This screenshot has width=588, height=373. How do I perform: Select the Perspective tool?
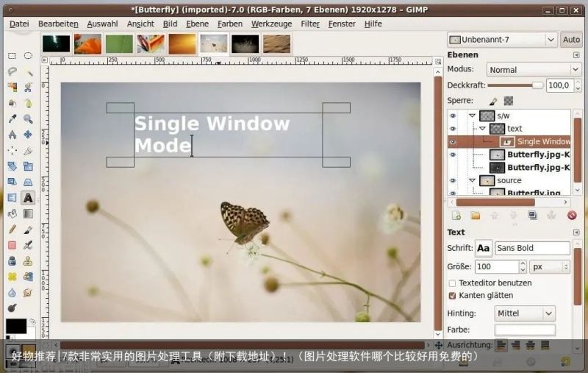(28, 182)
